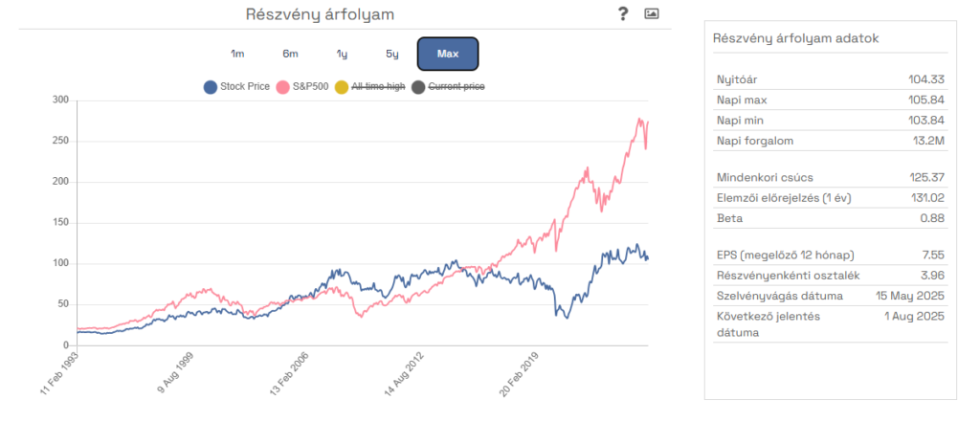Enable the yellow All-time high legend circle
The height and width of the screenshot is (422, 980).
pyautogui.click(x=342, y=87)
